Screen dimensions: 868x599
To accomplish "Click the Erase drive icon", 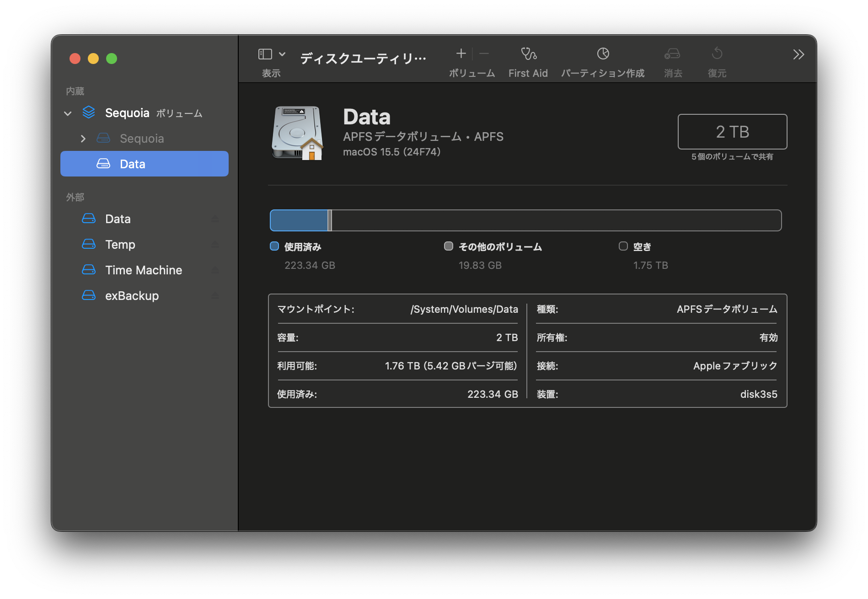I will pos(672,54).
